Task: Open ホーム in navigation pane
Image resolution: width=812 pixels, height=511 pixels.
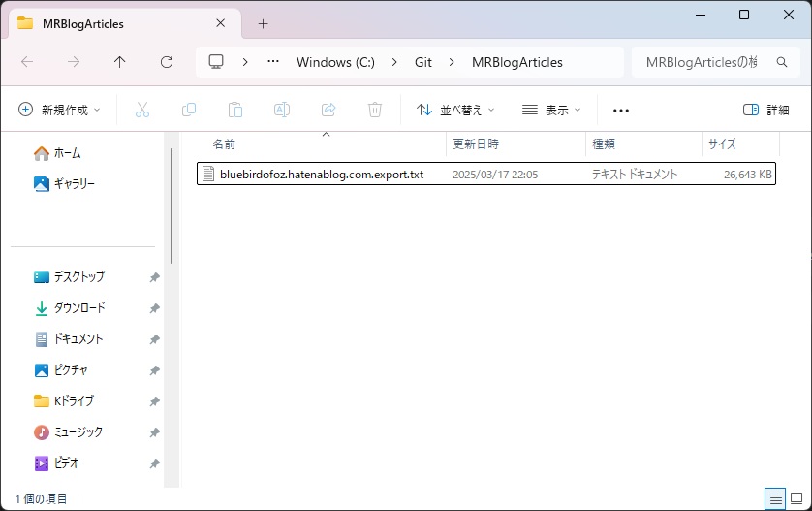Action: point(57,153)
